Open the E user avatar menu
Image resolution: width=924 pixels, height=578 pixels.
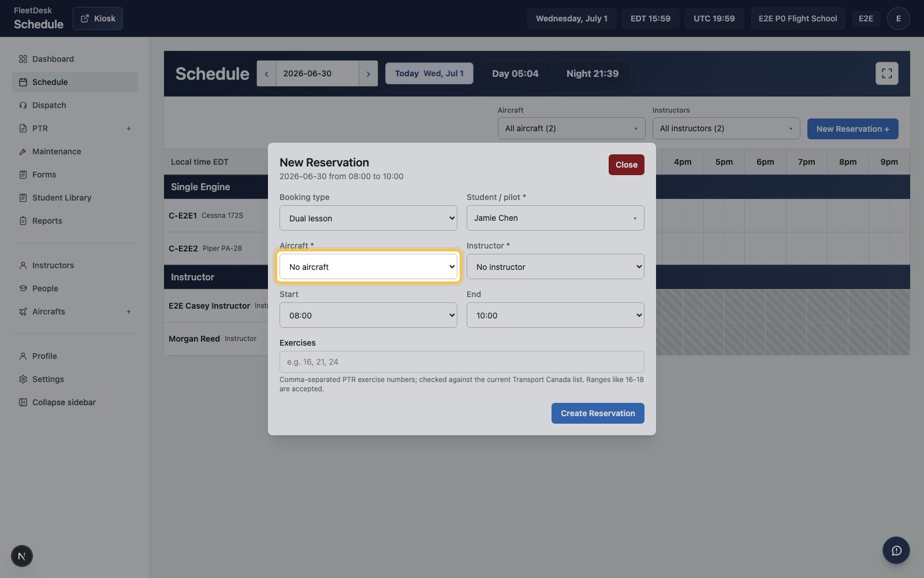tap(899, 18)
